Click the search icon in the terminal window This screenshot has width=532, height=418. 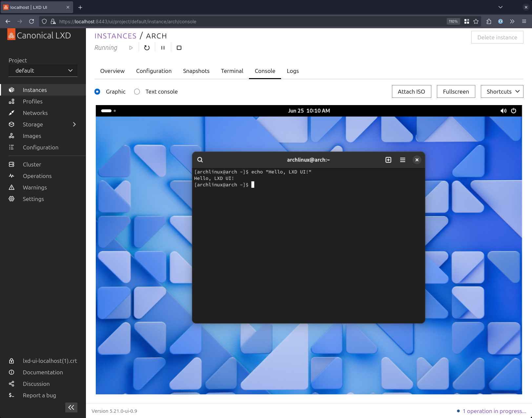[200, 160]
